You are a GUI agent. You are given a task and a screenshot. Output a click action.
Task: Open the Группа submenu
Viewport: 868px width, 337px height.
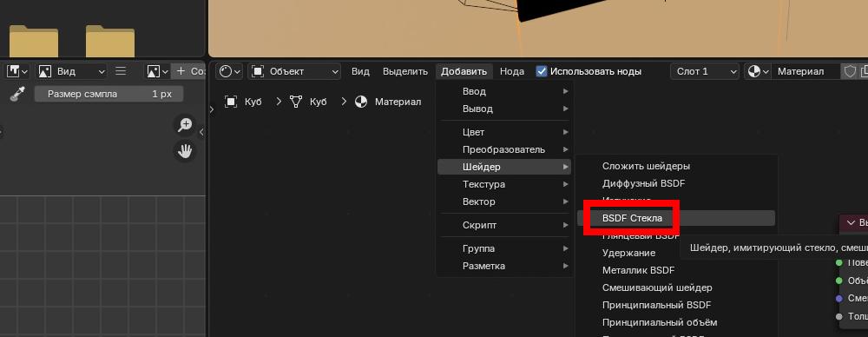[504, 248]
